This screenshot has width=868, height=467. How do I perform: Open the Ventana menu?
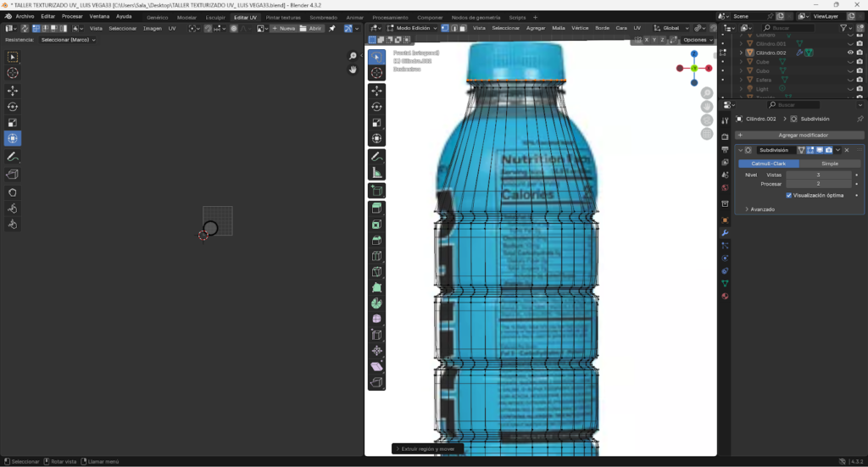(99, 17)
